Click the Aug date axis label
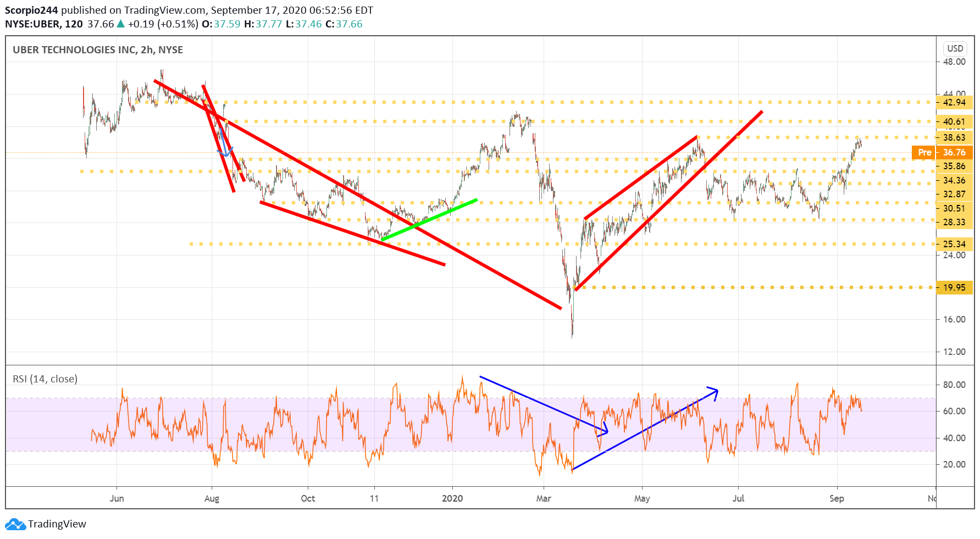The width and height of the screenshot is (980, 539). (212, 498)
